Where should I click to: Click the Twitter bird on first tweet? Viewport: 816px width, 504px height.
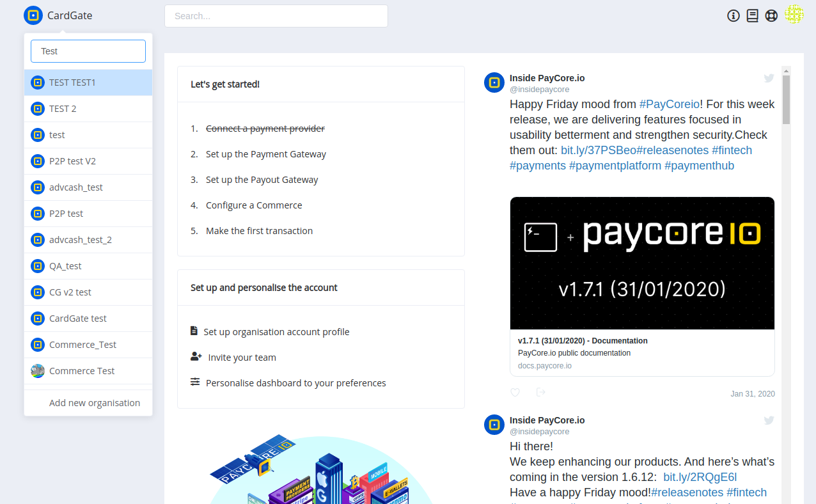coord(769,78)
